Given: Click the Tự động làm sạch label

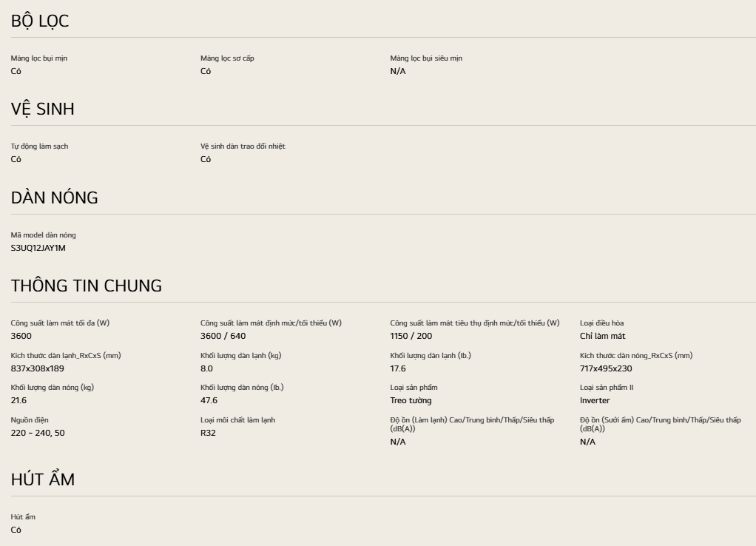Looking at the screenshot, I should (39, 146).
